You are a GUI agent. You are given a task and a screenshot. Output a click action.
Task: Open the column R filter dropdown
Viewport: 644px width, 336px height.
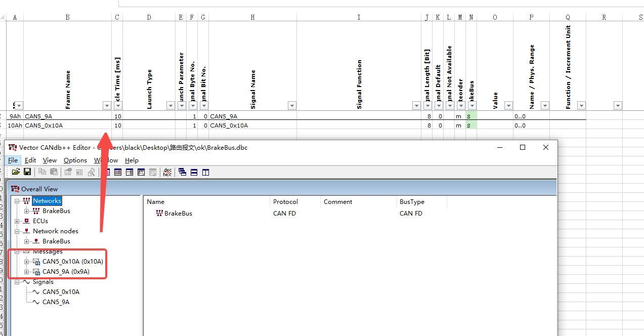click(618, 105)
